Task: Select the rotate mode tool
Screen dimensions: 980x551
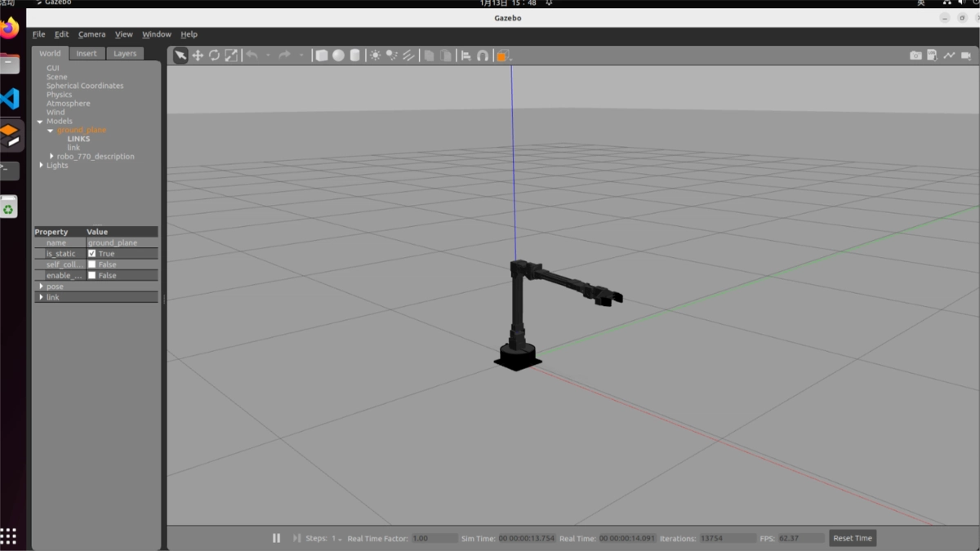Action: (214, 56)
